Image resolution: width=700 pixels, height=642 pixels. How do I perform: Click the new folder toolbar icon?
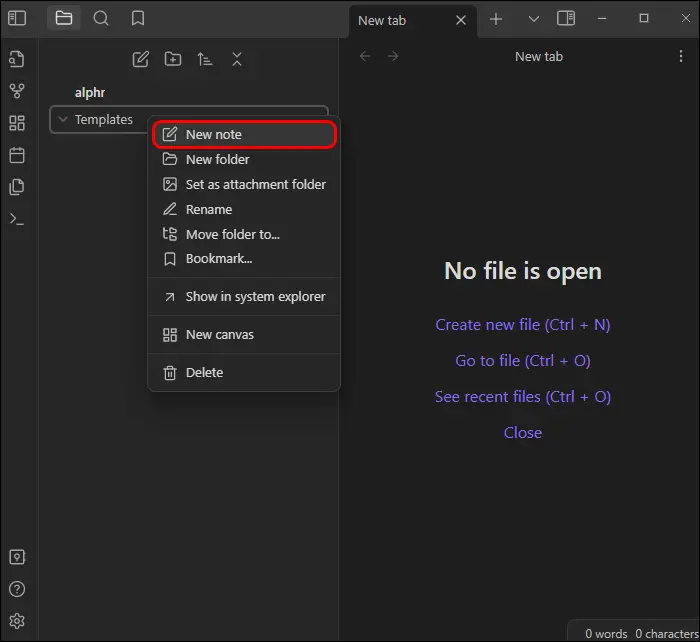coord(173,59)
